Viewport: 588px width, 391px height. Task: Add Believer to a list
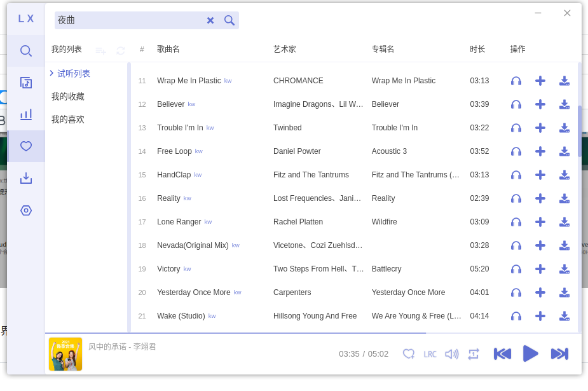(x=540, y=104)
